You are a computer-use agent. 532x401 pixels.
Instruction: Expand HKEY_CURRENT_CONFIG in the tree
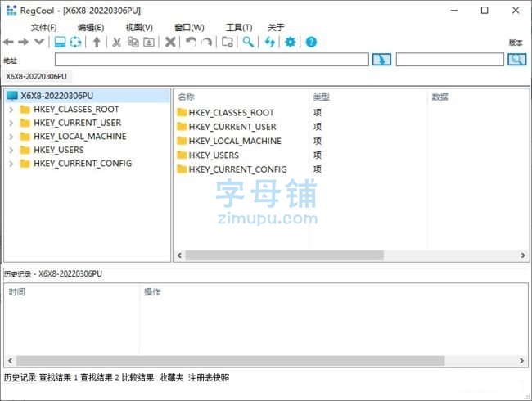[x=11, y=164]
